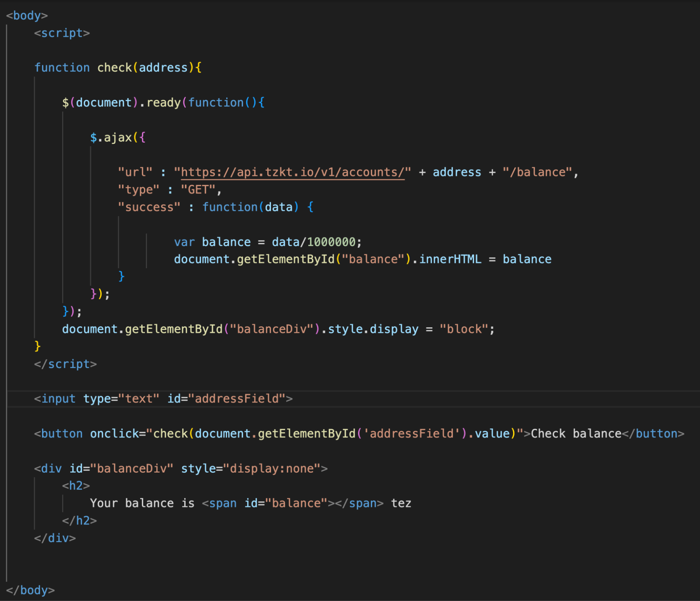Click the 1000000 number literal
This screenshot has height=601, width=700.
331,242
